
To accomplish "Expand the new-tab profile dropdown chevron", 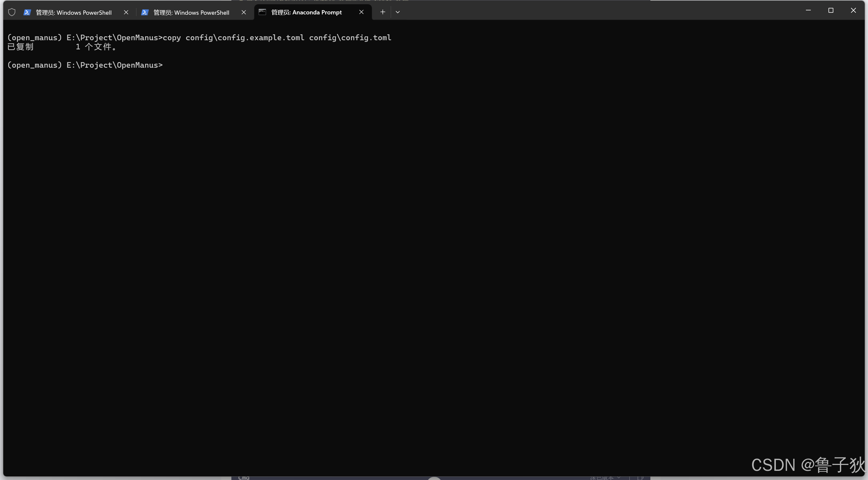I will (x=398, y=12).
